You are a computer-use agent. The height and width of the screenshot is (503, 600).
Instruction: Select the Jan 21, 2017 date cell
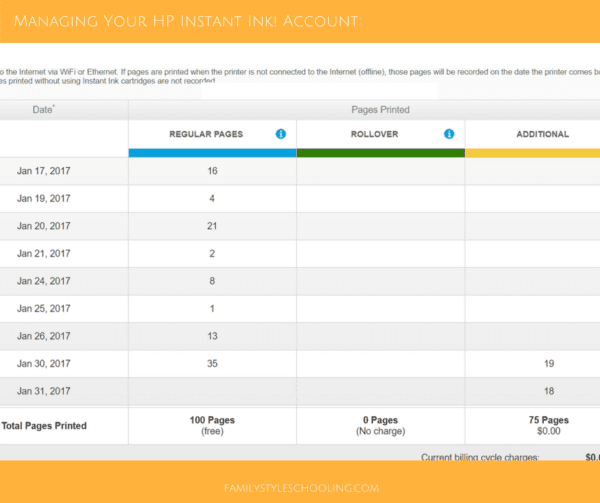click(x=44, y=254)
